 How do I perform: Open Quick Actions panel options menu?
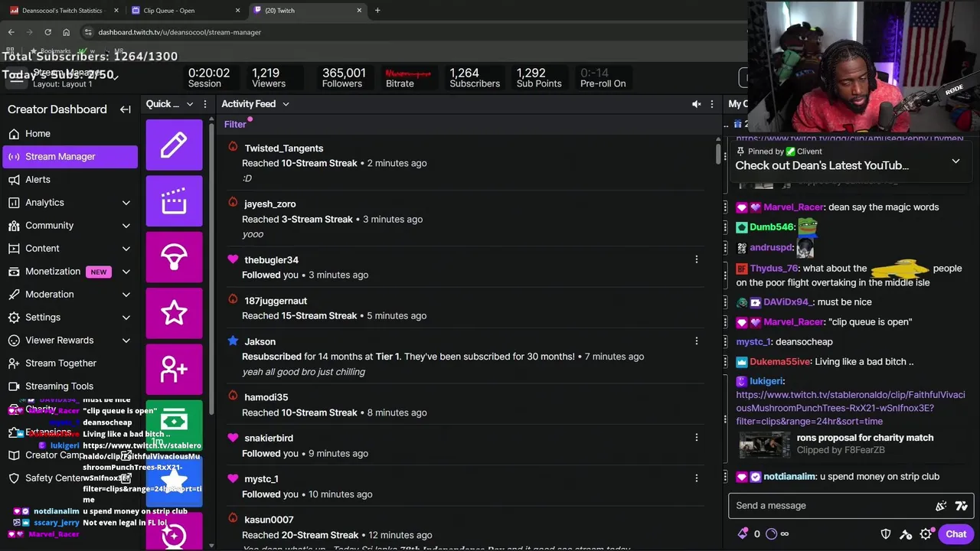pyautogui.click(x=204, y=104)
